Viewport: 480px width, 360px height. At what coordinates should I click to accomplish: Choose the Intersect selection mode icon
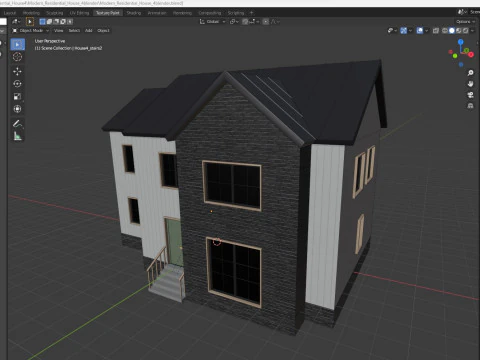point(70,22)
